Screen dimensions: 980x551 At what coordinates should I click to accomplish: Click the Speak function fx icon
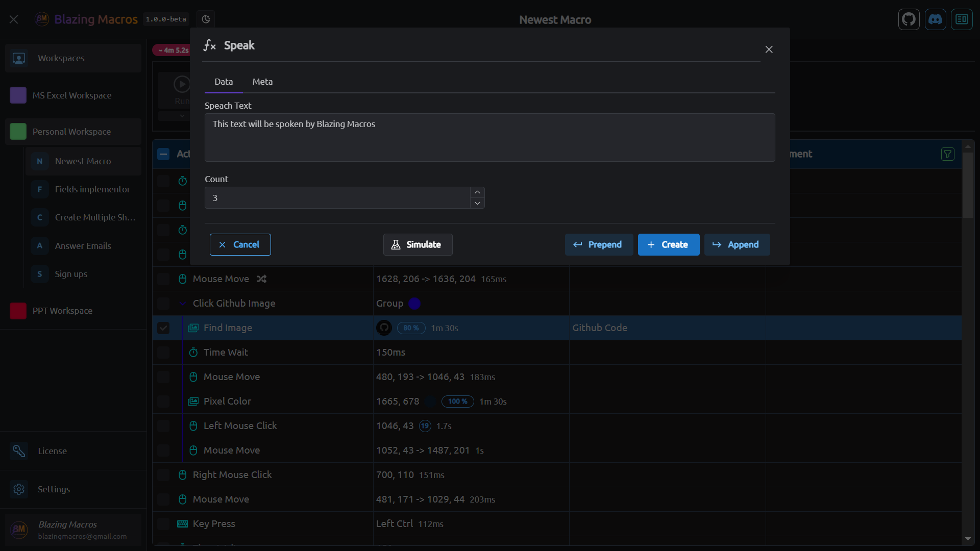tap(210, 45)
